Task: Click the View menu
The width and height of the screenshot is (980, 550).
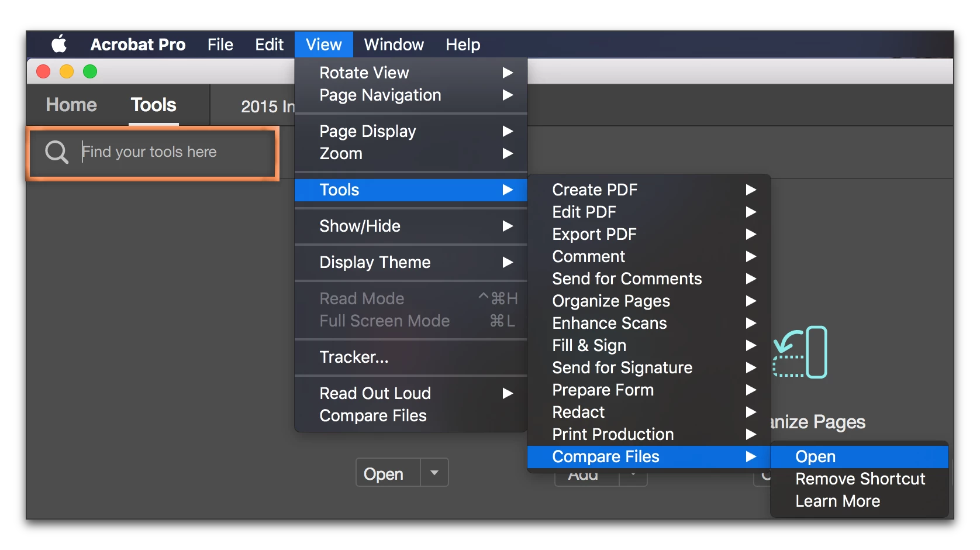Action: point(324,44)
